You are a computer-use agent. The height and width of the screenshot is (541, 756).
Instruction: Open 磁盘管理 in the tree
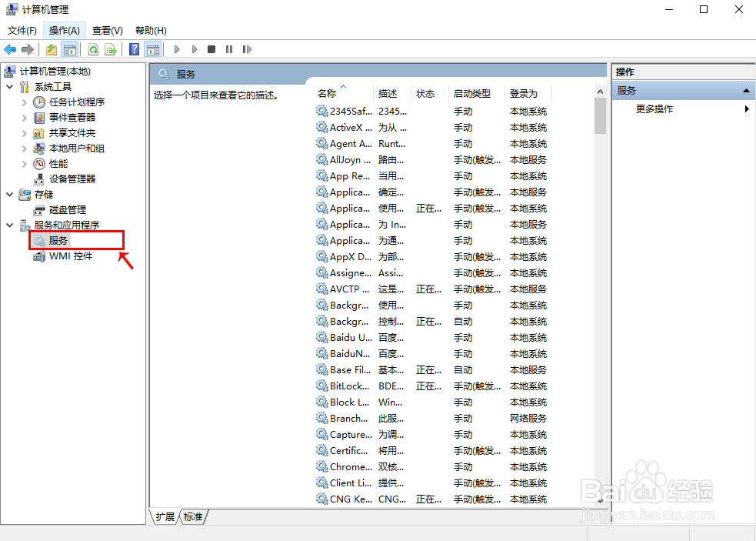(x=68, y=210)
